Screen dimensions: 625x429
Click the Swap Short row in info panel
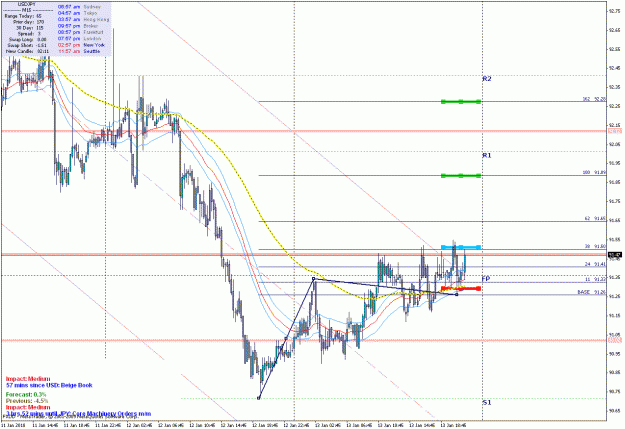click(x=28, y=45)
